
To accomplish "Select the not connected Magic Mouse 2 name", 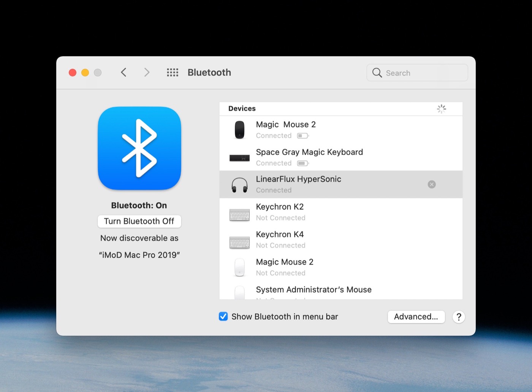I will (285, 262).
